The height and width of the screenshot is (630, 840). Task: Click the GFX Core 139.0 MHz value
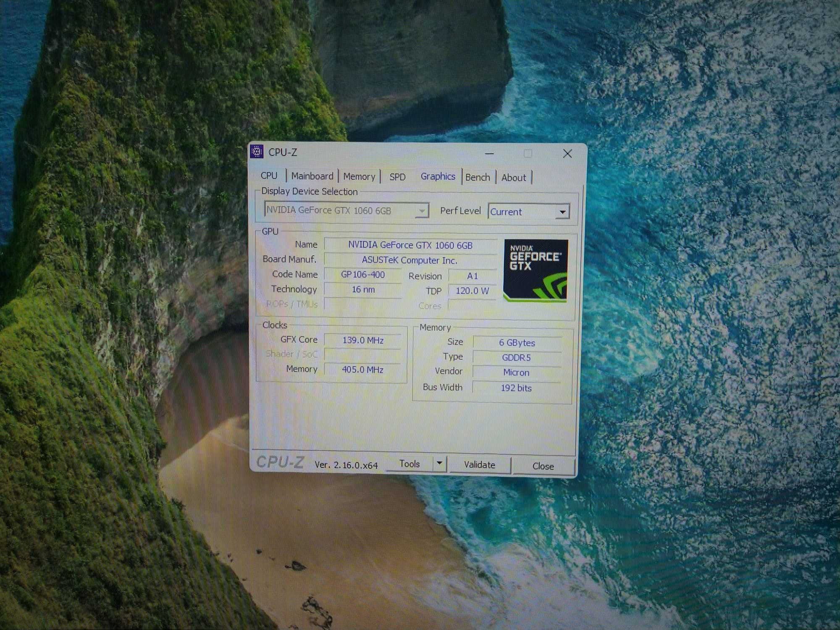coord(363,340)
